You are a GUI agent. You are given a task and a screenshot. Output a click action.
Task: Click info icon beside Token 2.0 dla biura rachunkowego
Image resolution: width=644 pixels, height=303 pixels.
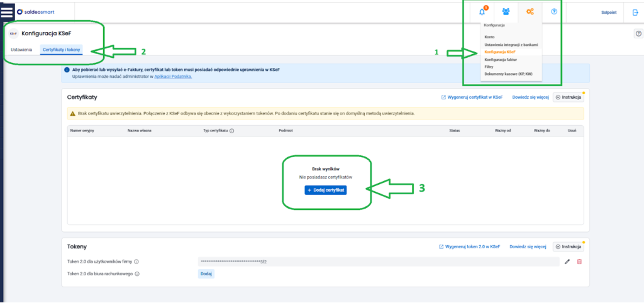click(x=137, y=273)
